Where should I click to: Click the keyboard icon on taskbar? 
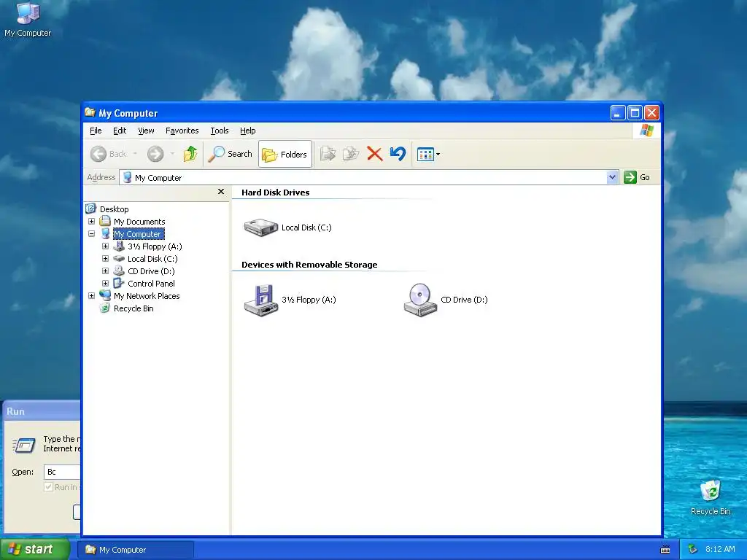pos(665,550)
